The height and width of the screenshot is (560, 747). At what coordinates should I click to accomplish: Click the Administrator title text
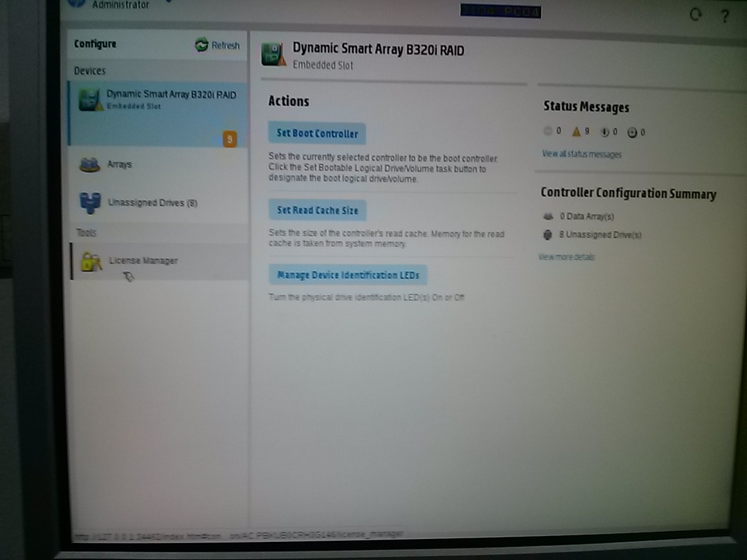point(121,5)
